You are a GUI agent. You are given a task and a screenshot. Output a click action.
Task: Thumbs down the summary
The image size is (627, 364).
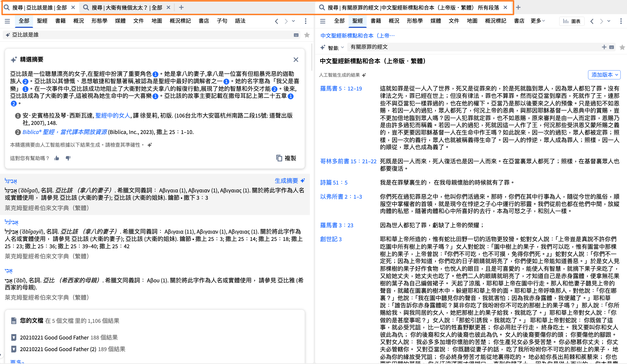click(68, 158)
